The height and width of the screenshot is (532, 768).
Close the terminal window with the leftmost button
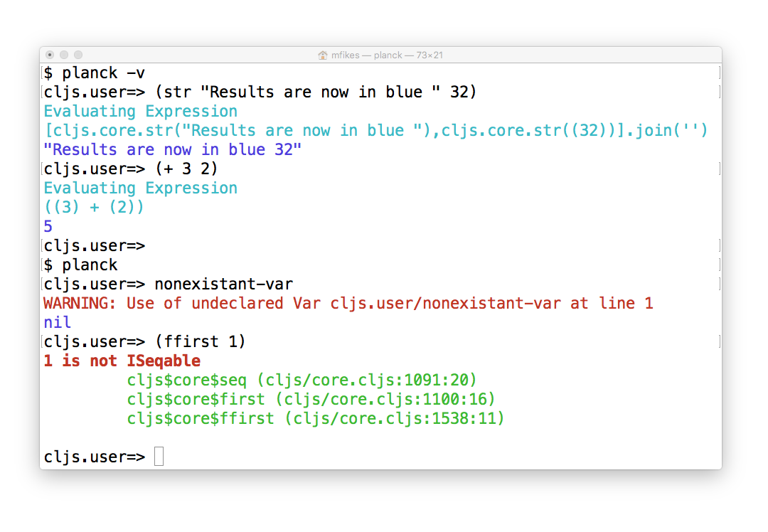point(50,55)
